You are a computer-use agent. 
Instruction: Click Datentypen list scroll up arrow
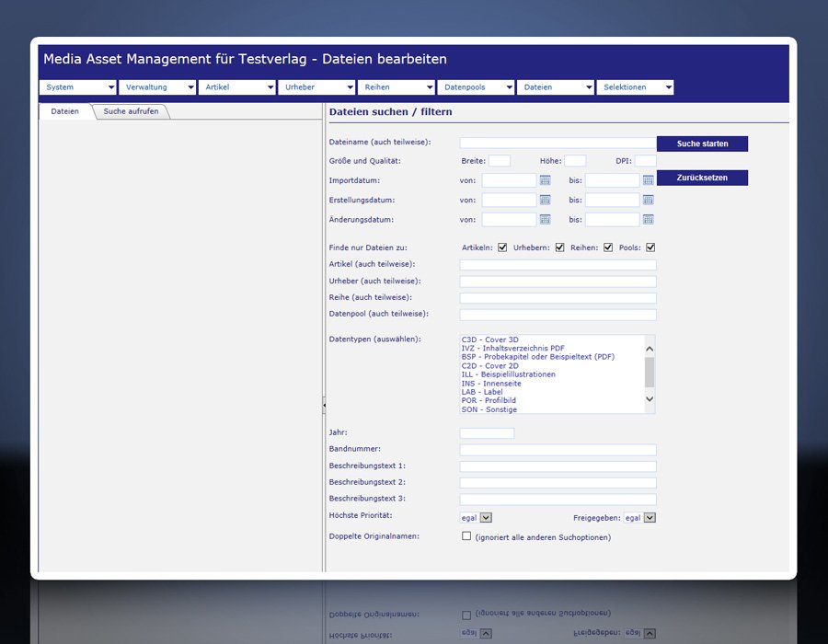[x=650, y=349]
